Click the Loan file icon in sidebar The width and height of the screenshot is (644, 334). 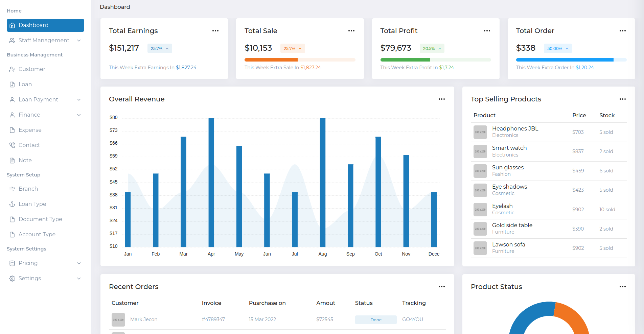[12, 85]
